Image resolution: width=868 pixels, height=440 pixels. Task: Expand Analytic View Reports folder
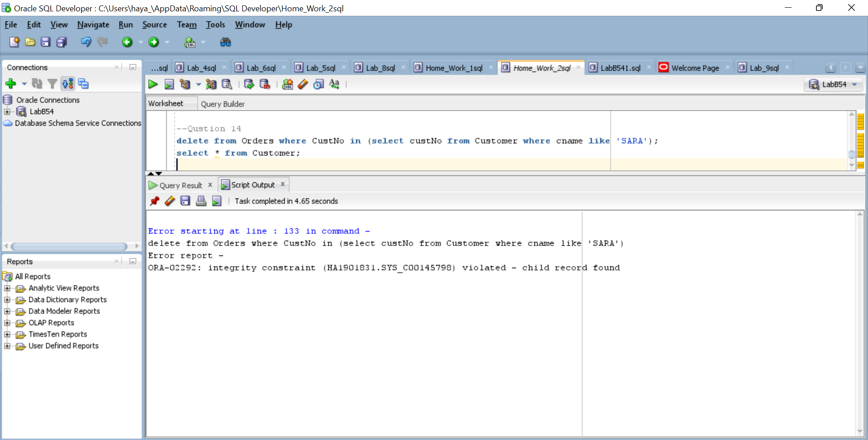pyautogui.click(x=7, y=288)
